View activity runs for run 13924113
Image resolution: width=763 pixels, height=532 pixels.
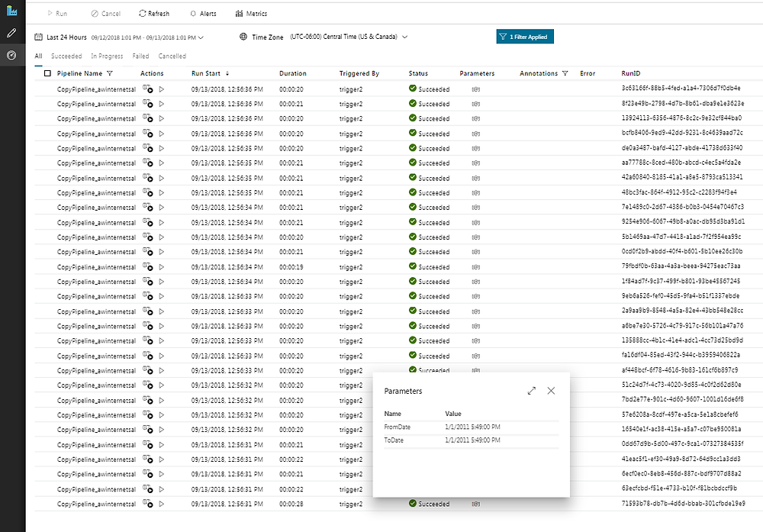click(x=147, y=118)
